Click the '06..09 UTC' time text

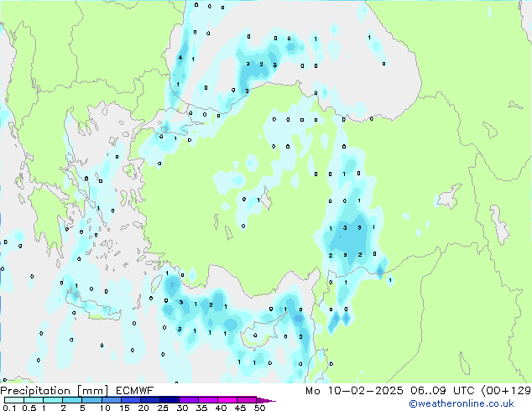[442, 391]
